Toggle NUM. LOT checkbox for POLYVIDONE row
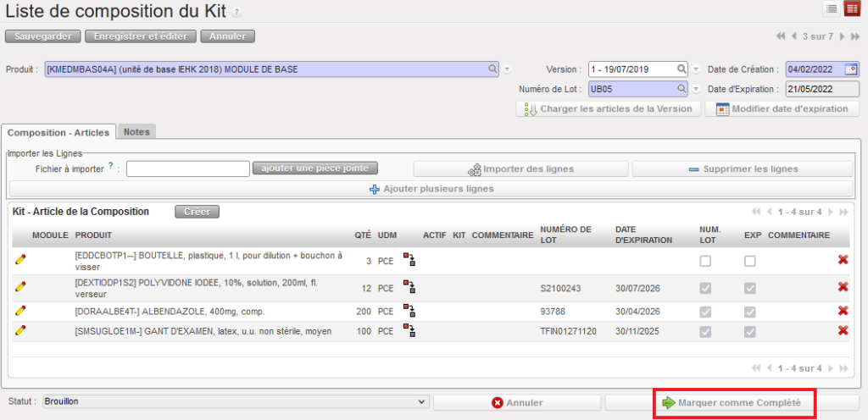 coord(705,289)
